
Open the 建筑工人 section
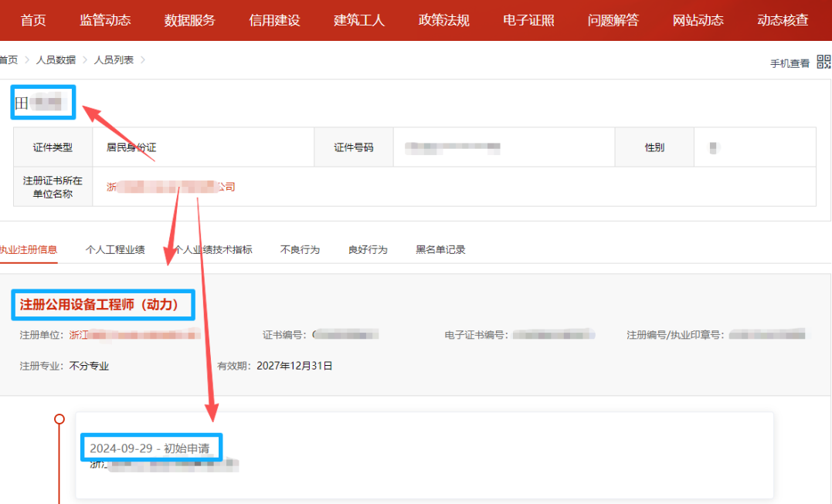359,20
